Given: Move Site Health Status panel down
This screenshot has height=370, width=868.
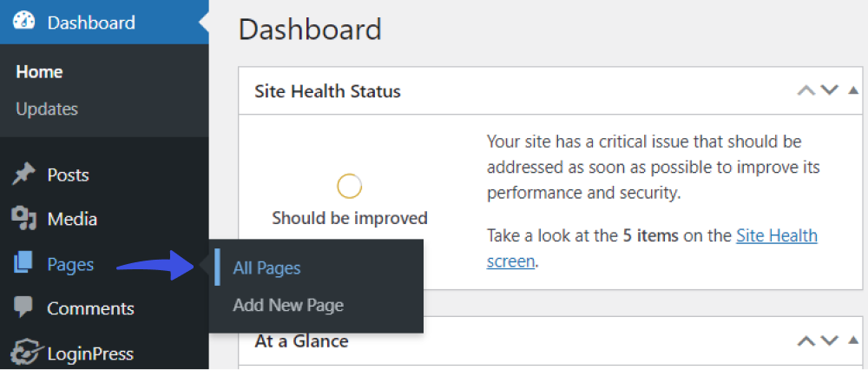Looking at the screenshot, I should click(x=829, y=90).
